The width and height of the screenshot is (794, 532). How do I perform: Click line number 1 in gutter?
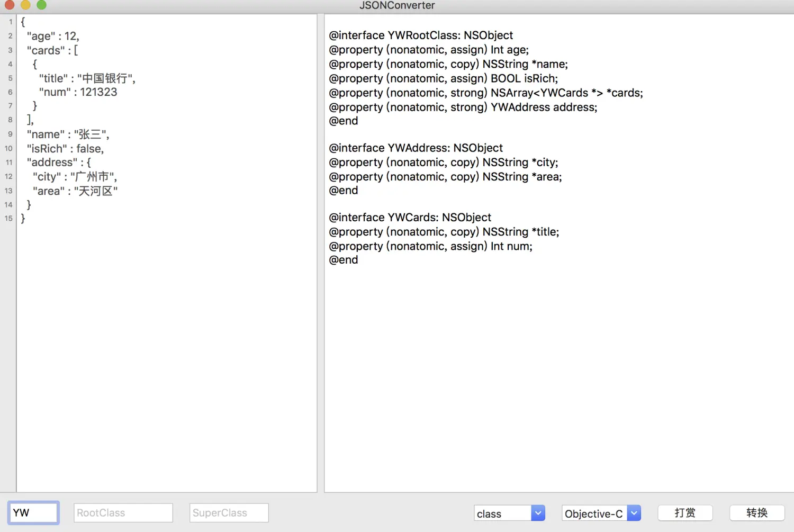[11, 22]
